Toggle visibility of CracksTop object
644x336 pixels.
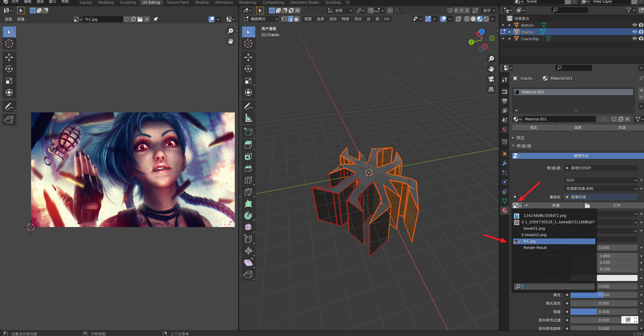635,38
